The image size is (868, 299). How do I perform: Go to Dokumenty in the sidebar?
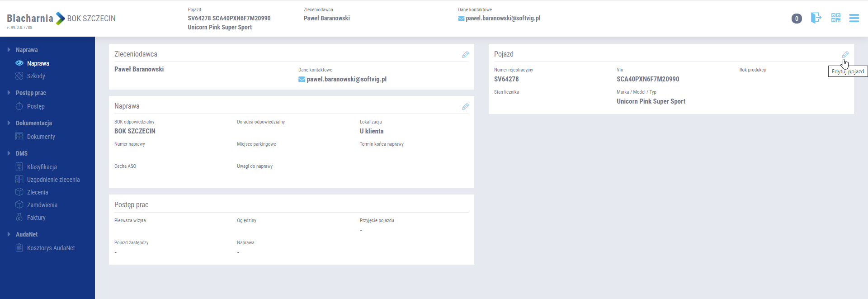(41, 137)
